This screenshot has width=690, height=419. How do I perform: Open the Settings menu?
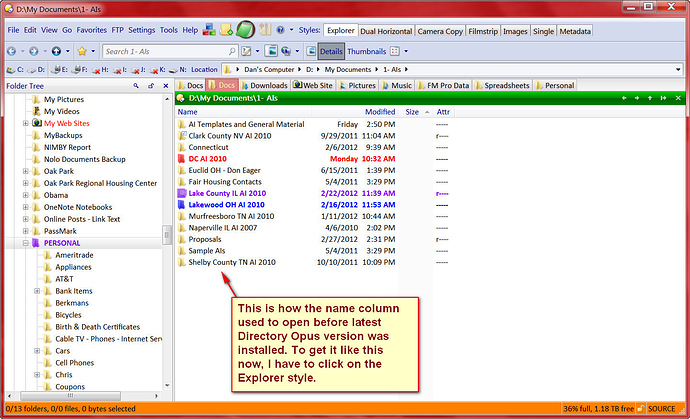[142, 30]
